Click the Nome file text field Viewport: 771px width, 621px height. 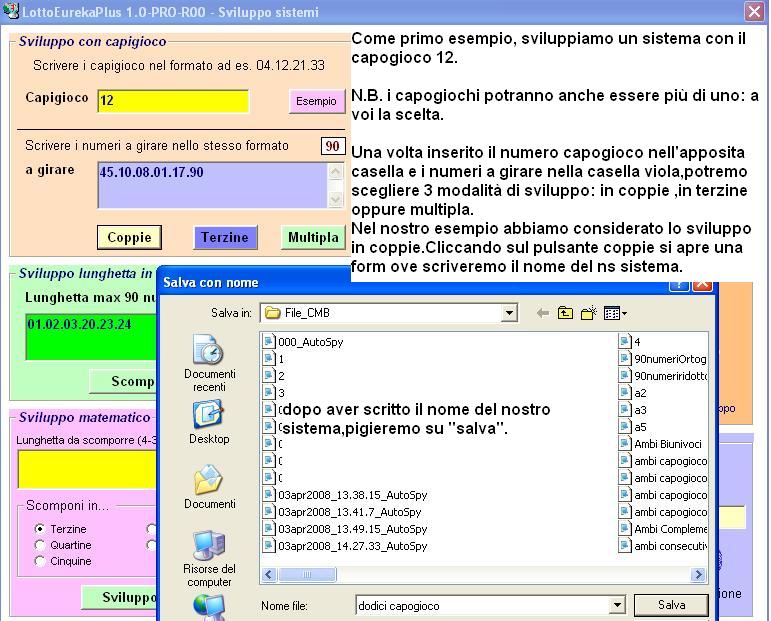point(482,605)
